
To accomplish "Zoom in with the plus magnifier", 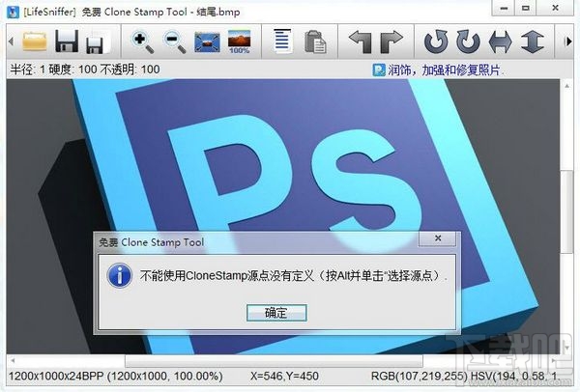I will point(143,42).
